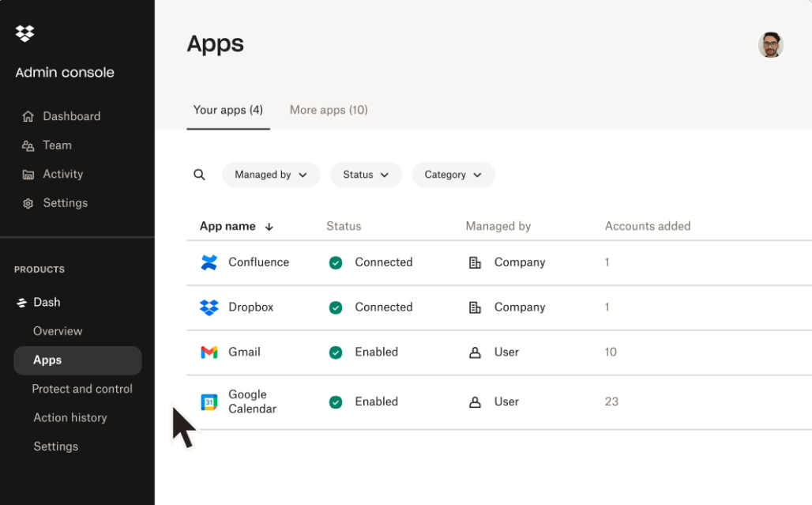Click the profile avatar picture

coord(770,45)
